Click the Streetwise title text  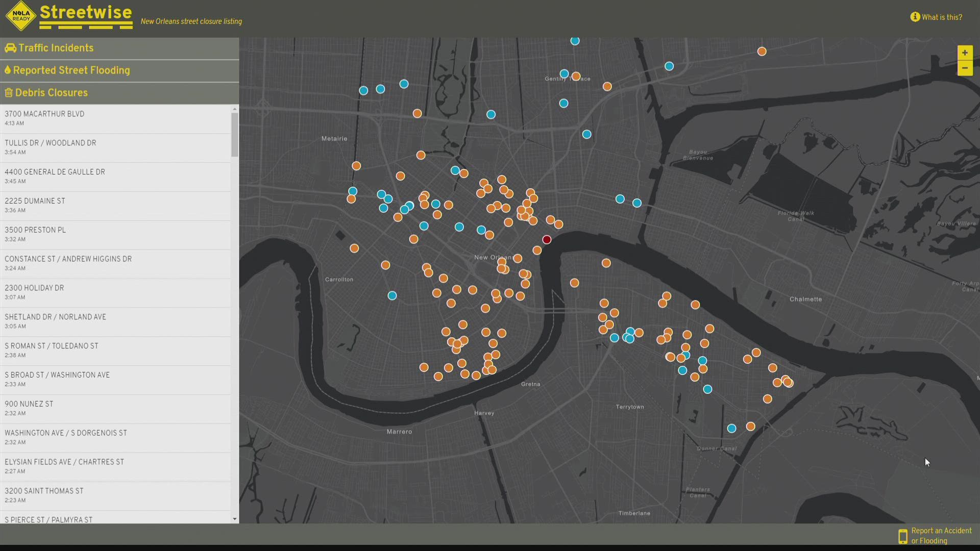point(86,12)
